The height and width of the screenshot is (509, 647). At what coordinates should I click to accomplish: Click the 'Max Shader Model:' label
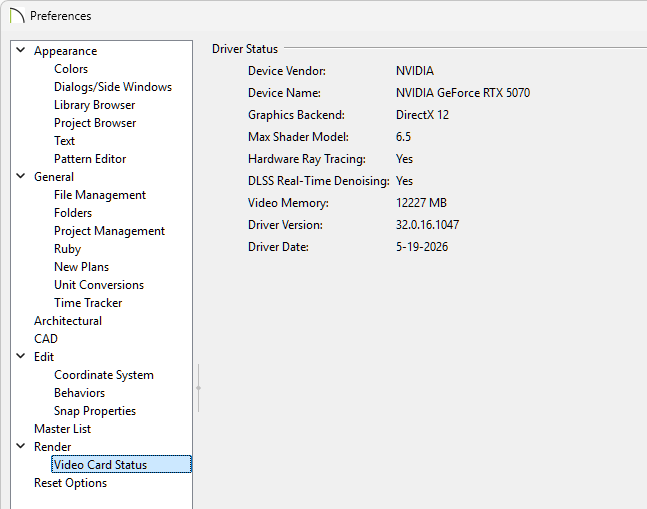[298, 137]
